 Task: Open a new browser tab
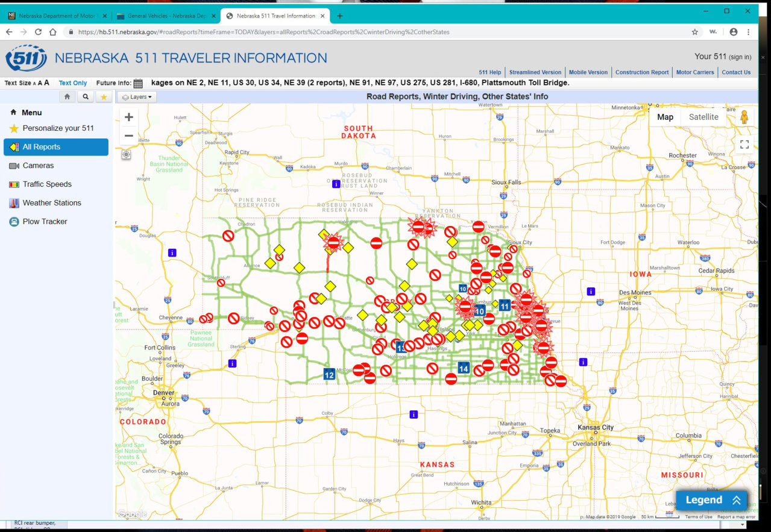point(339,16)
